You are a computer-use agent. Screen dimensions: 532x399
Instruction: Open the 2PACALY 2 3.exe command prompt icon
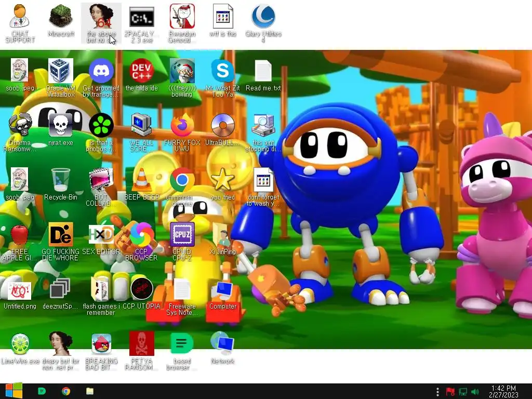[x=142, y=17]
